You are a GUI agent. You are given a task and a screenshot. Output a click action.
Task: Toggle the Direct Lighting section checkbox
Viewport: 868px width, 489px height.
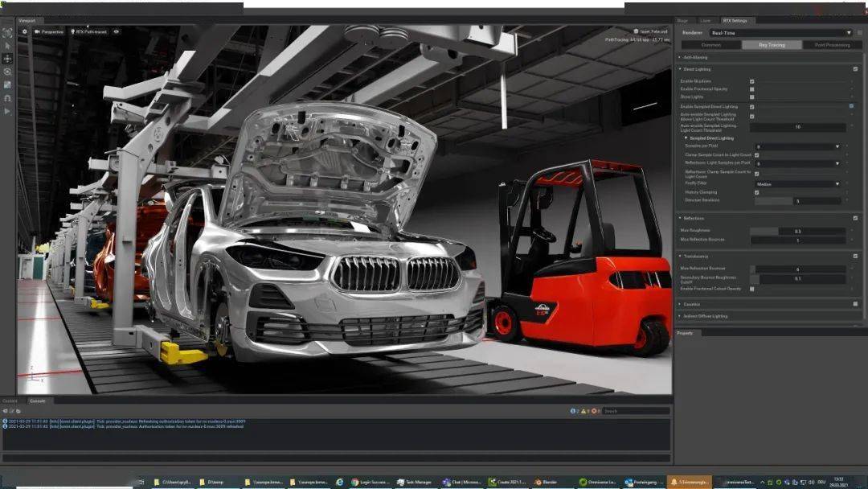point(856,69)
